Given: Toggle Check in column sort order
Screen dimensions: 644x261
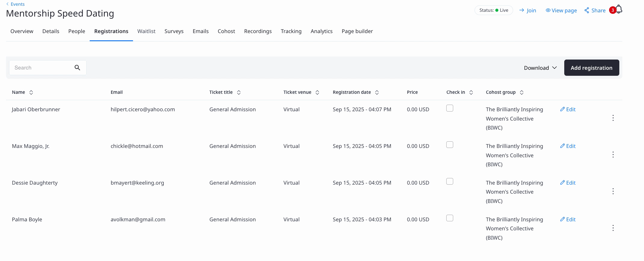Looking at the screenshot, I should [x=471, y=93].
